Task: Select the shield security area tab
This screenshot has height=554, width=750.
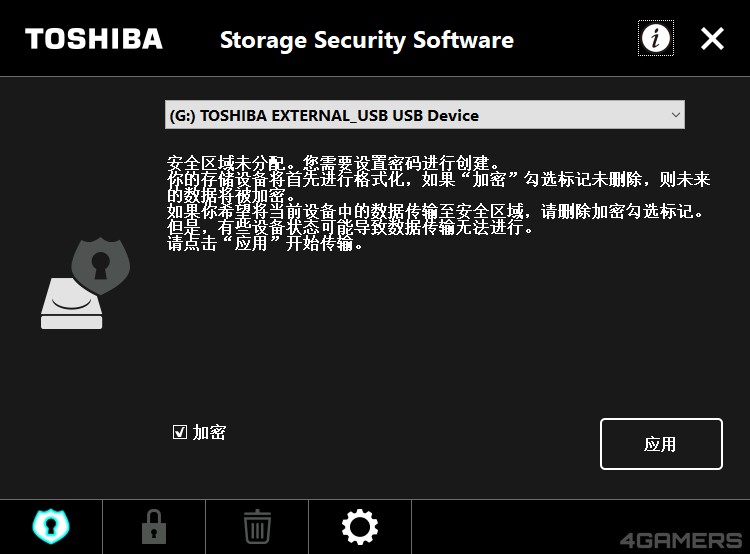Action: [x=51, y=526]
